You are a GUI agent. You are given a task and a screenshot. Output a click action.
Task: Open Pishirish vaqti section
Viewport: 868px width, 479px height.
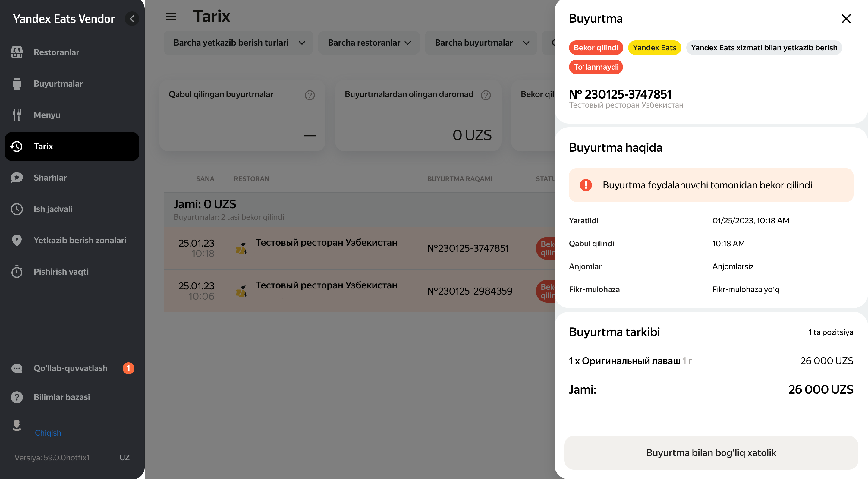(72, 272)
